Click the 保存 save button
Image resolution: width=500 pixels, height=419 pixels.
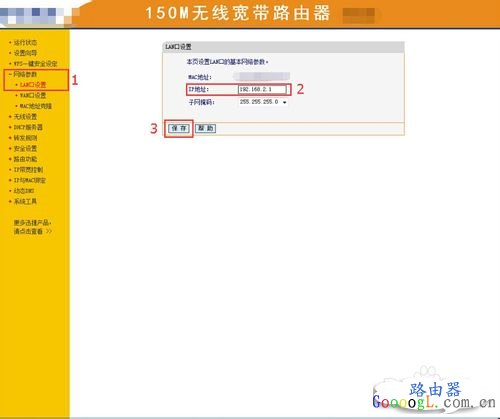(179, 128)
